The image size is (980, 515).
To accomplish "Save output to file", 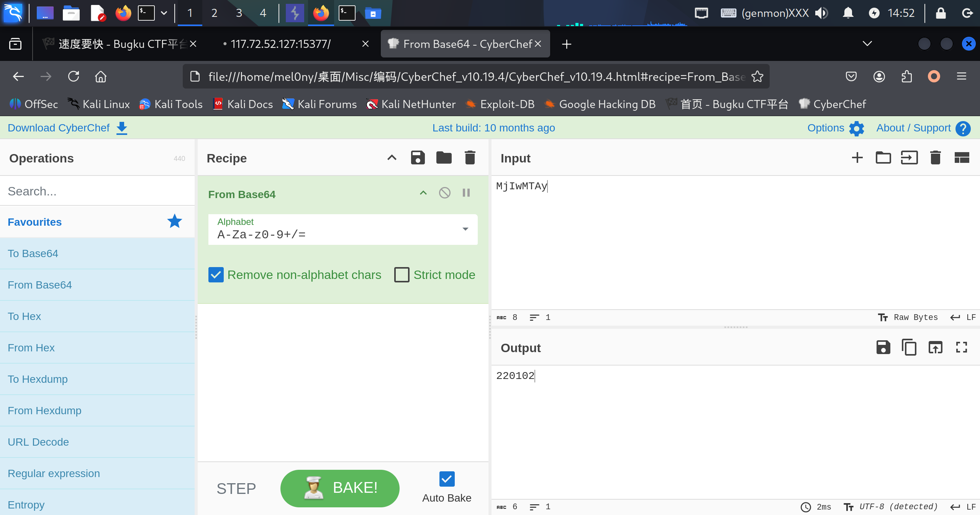I will click(883, 348).
